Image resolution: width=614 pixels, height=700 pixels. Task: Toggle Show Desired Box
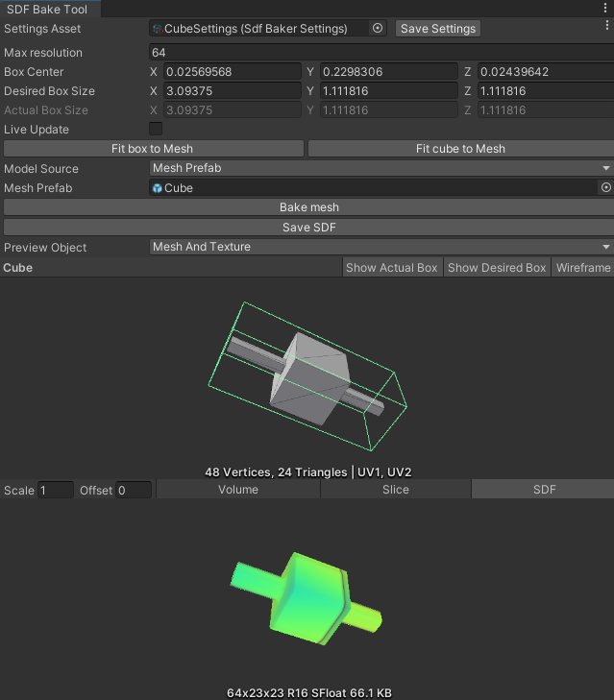pyautogui.click(x=497, y=268)
